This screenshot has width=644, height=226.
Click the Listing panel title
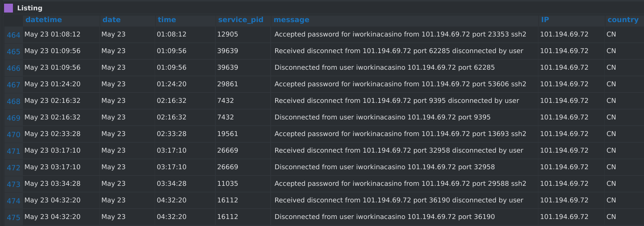[x=30, y=8]
